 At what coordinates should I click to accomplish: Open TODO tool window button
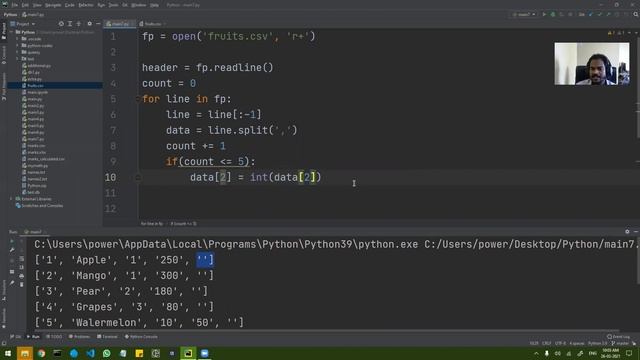(54, 337)
